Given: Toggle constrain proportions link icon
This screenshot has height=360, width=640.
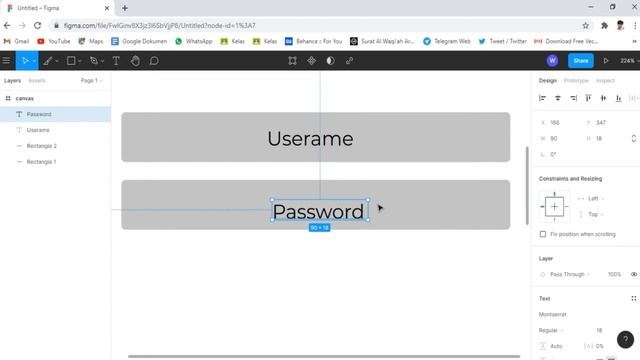Looking at the screenshot, I should coord(633,138).
